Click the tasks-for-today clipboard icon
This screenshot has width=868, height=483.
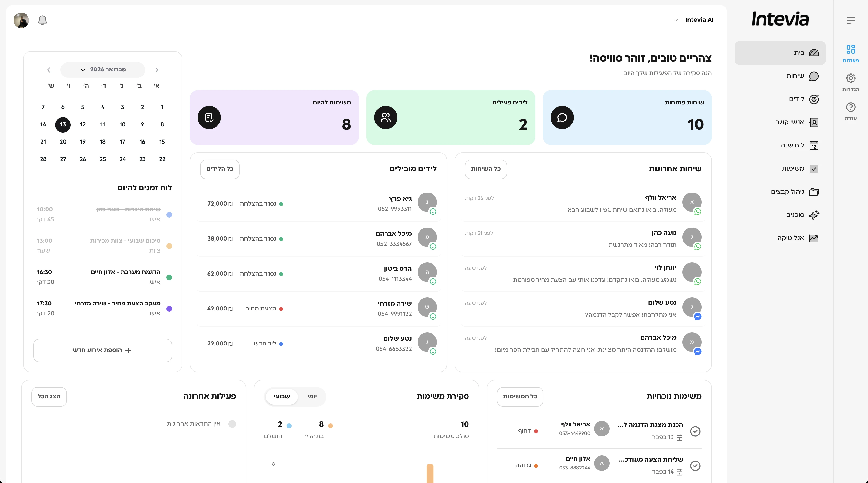pos(209,118)
